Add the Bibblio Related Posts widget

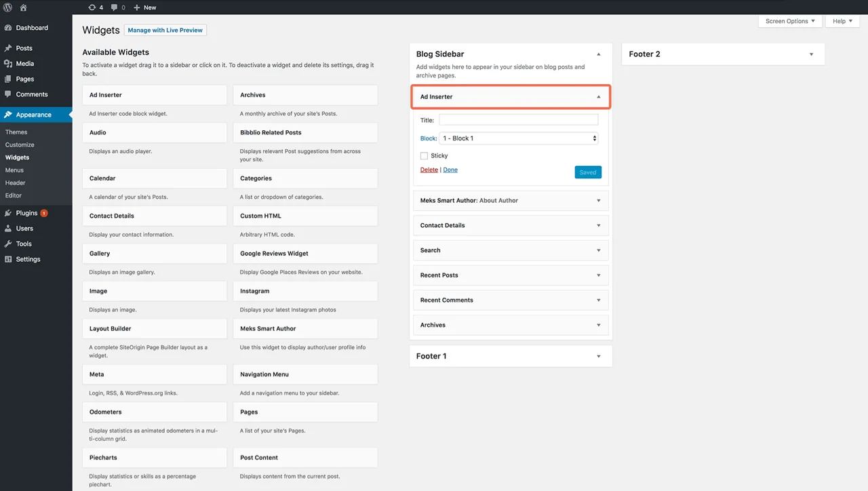pos(305,133)
